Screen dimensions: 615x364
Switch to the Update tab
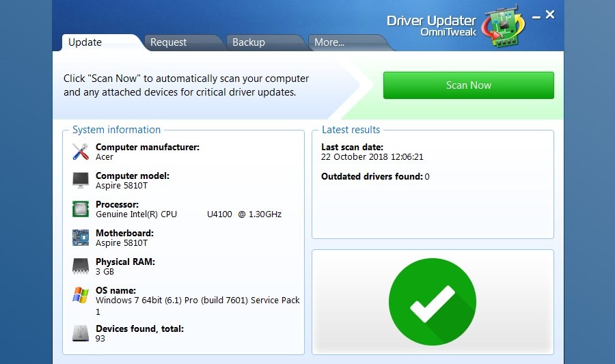[x=100, y=42]
